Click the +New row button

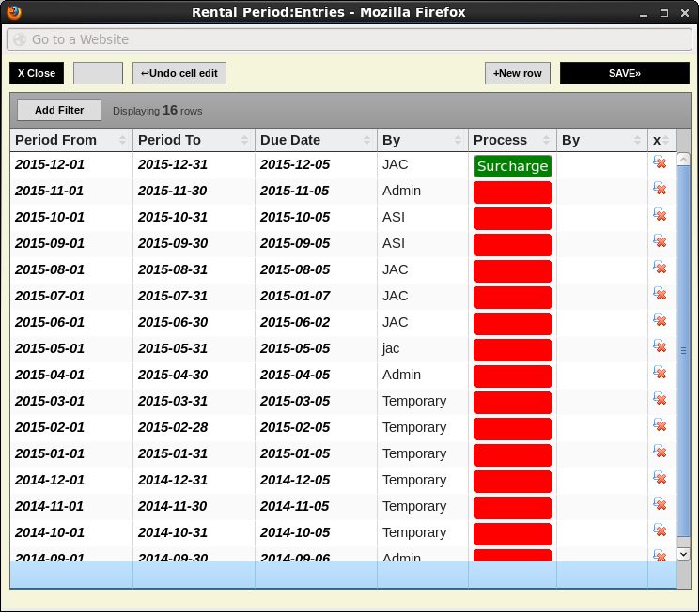518,73
